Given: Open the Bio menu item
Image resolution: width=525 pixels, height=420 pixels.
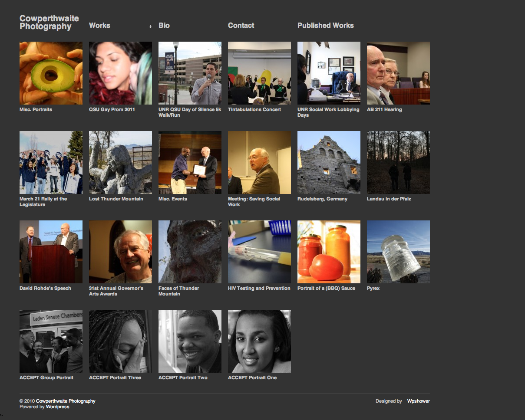Looking at the screenshot, I should tap(164, 26).
